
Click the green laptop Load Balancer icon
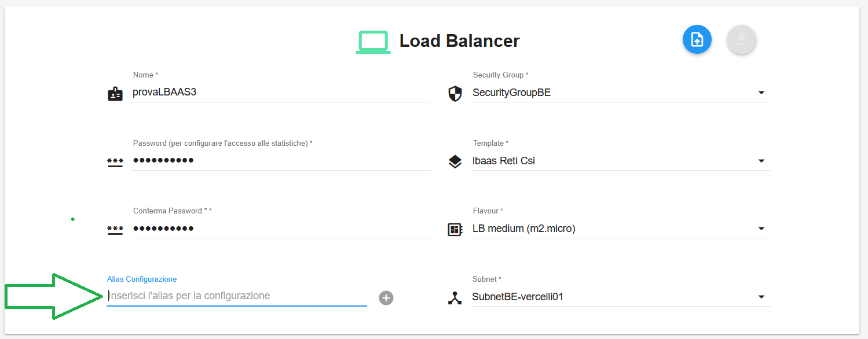coord(373,42)
